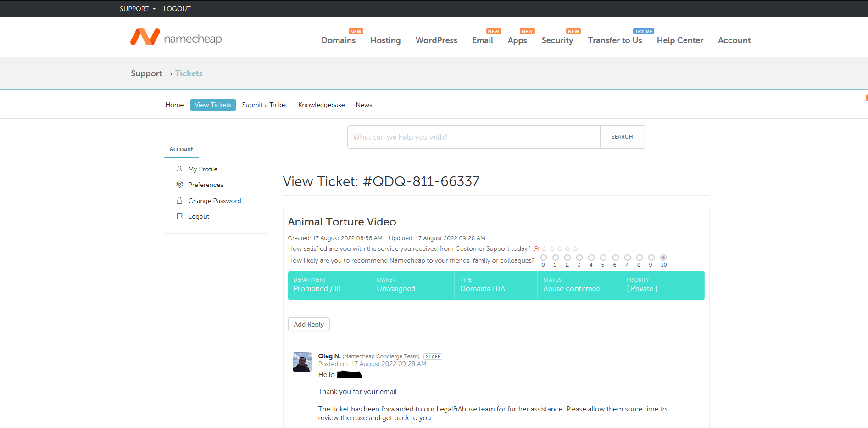Select recommendation score 0
Screen dimensions: 868x428
click(544, 258)
